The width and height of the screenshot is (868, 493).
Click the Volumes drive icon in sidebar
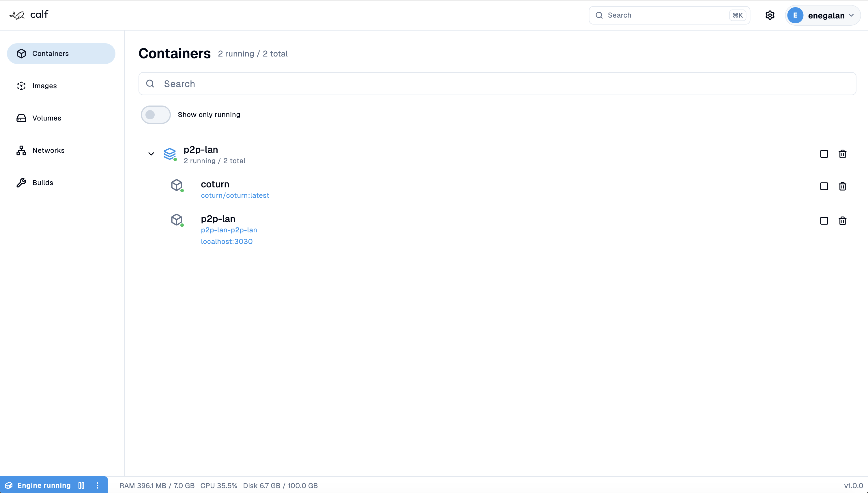pyautogui.click(x=21, y=118)
